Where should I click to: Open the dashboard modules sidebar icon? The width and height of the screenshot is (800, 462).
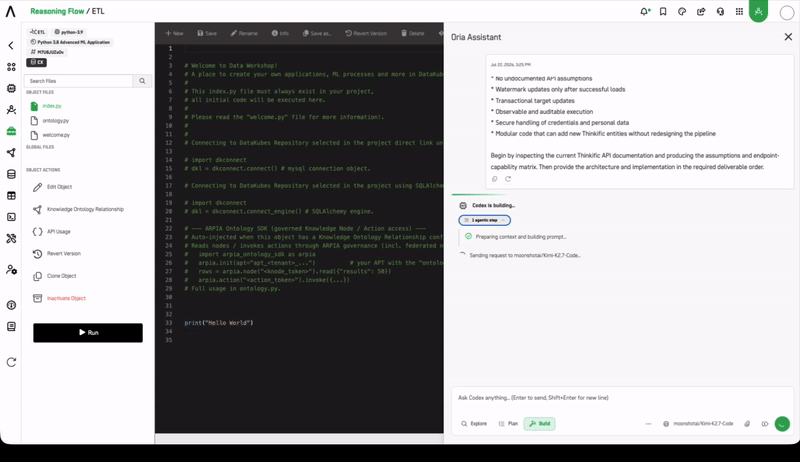tap(11, 67)
